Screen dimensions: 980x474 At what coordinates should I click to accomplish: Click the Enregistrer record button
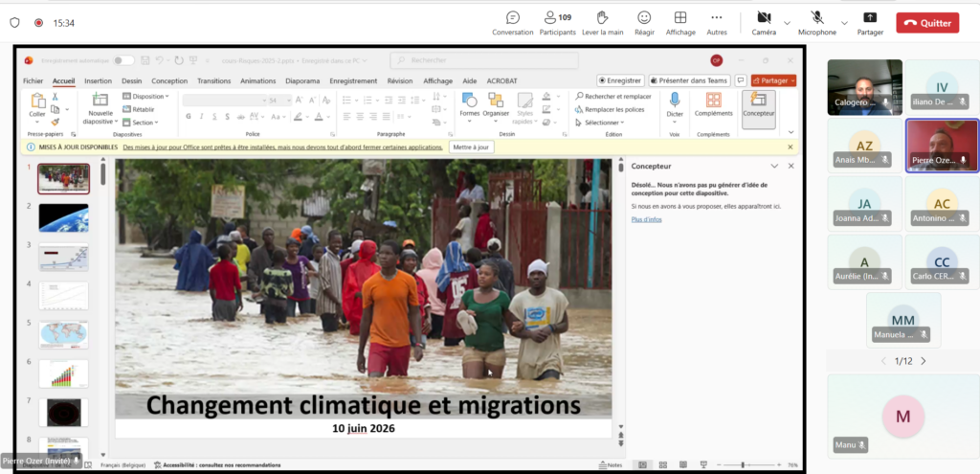(620, 80)
